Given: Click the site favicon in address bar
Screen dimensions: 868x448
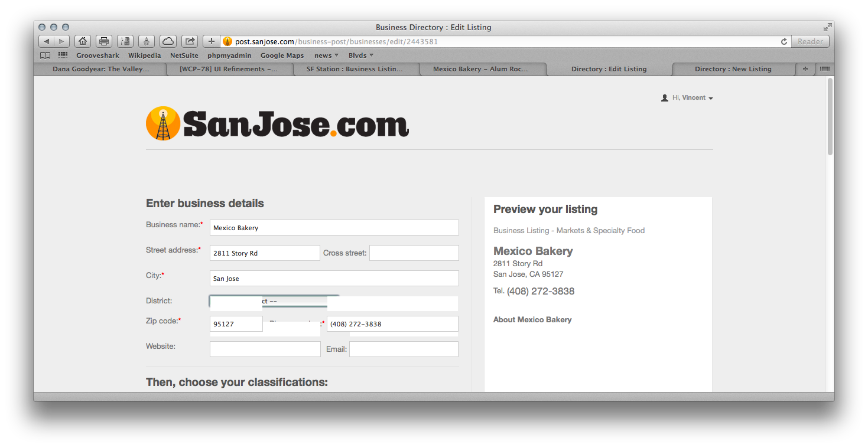Looking at the screenshot, I should [x=227, y=41].
